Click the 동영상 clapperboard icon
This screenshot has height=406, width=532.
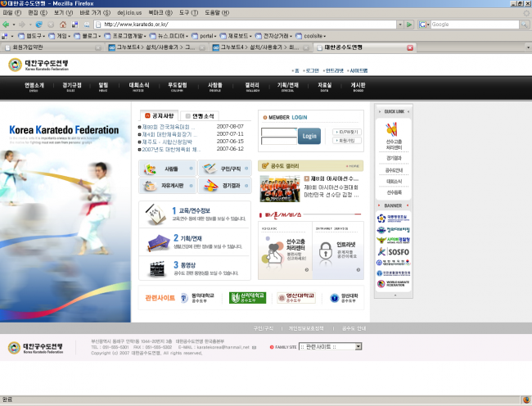pos(157,269)
